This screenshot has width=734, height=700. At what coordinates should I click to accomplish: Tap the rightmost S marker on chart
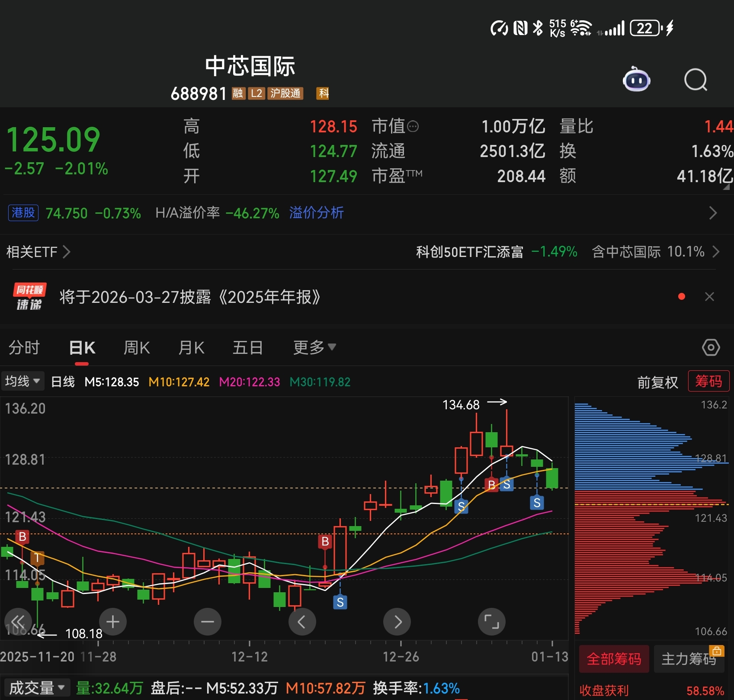coord(537,503)
